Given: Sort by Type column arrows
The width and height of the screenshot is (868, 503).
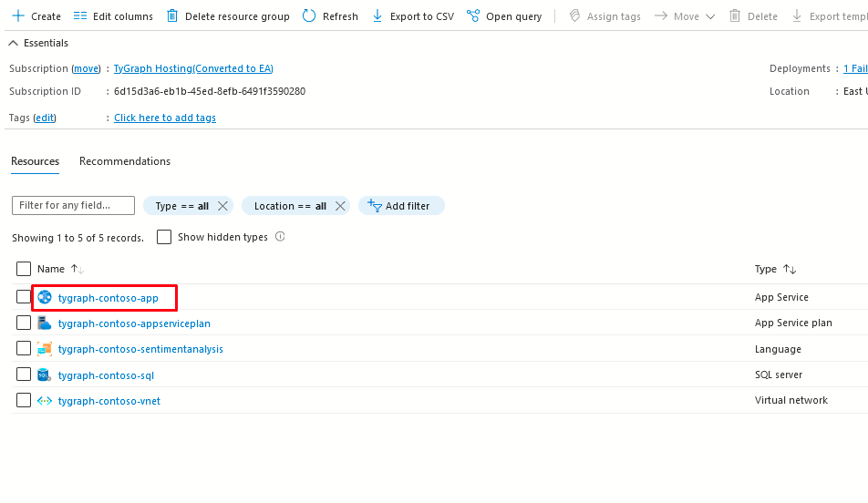Looking at the screenshot, I should tap(790, 270).
